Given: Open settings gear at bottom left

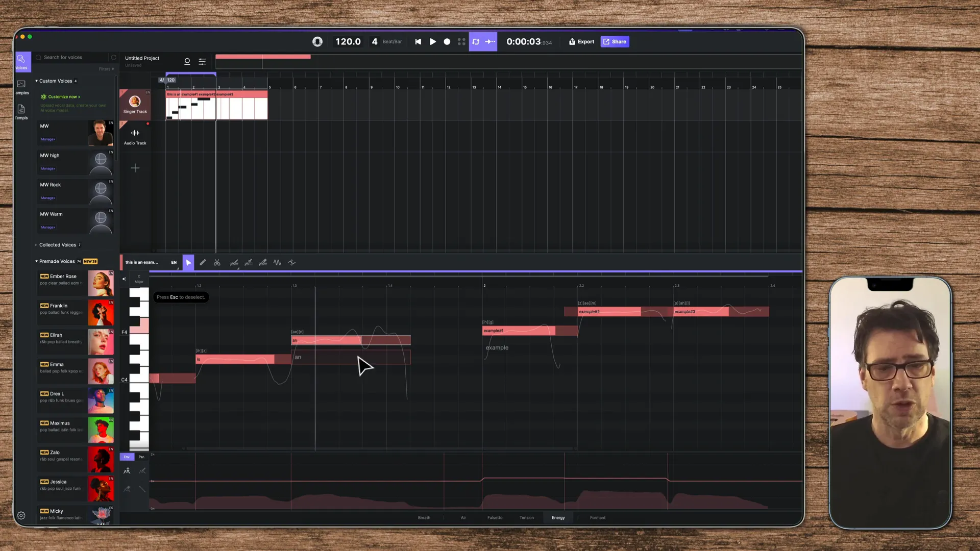Looking at the screenshot, I should [x=21, y=516].
